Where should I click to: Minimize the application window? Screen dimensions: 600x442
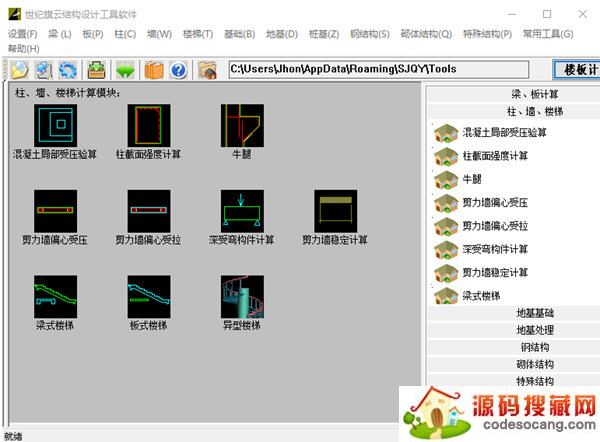[512, 14]
